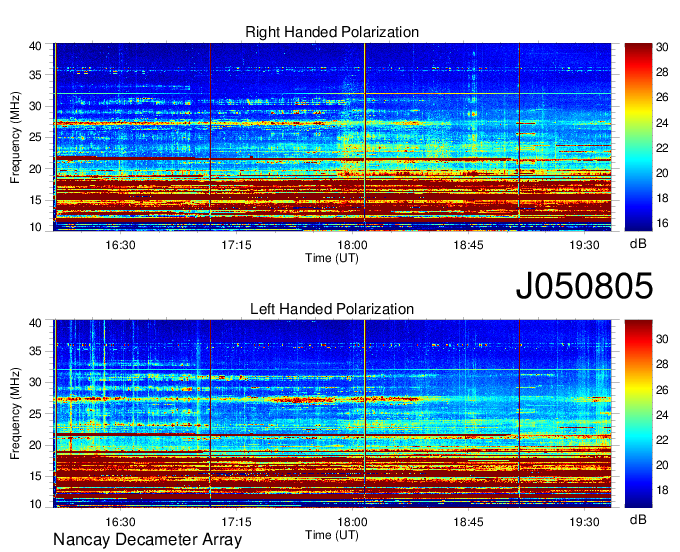Screen dimensions: 680x552
Task: Click 17:15 time tick under Left Handed plot
Action: click(x=236, y=522)
